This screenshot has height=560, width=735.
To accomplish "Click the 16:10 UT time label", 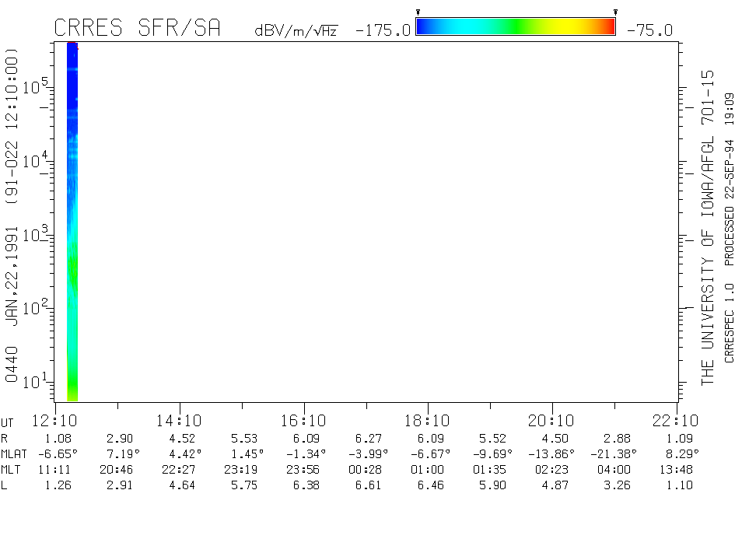I will click(x=303, y=421).
